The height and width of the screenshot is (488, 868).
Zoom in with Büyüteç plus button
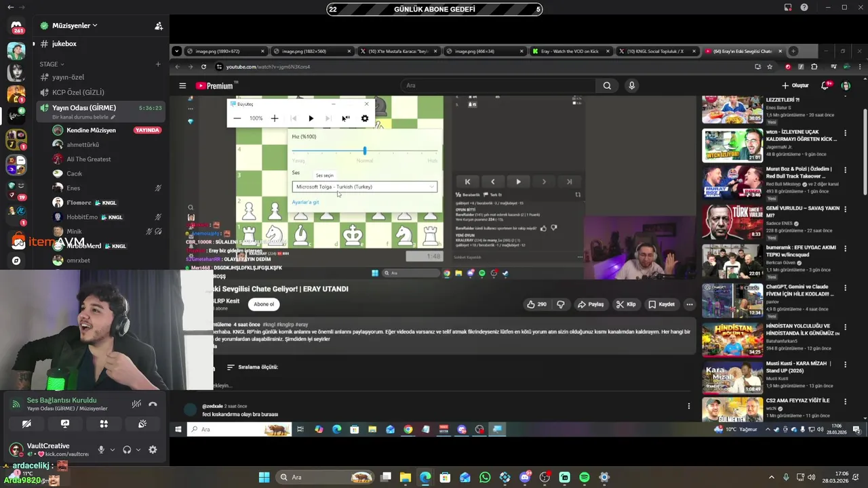pyautogui.click(x=275, y=118)
